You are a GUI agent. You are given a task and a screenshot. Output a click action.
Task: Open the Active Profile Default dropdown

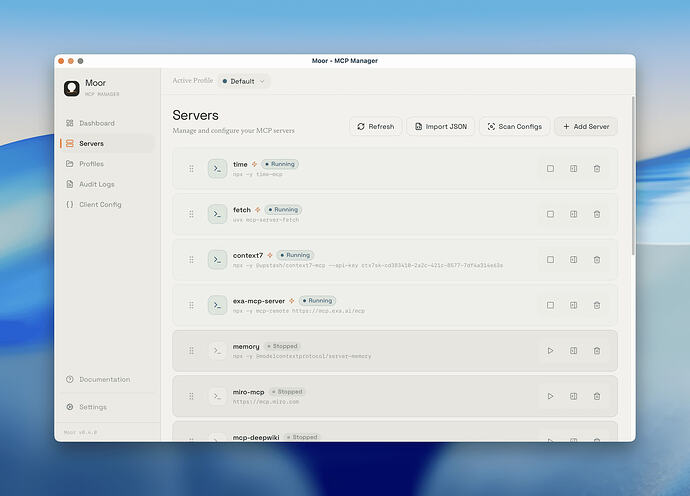(x=244, y=81)
